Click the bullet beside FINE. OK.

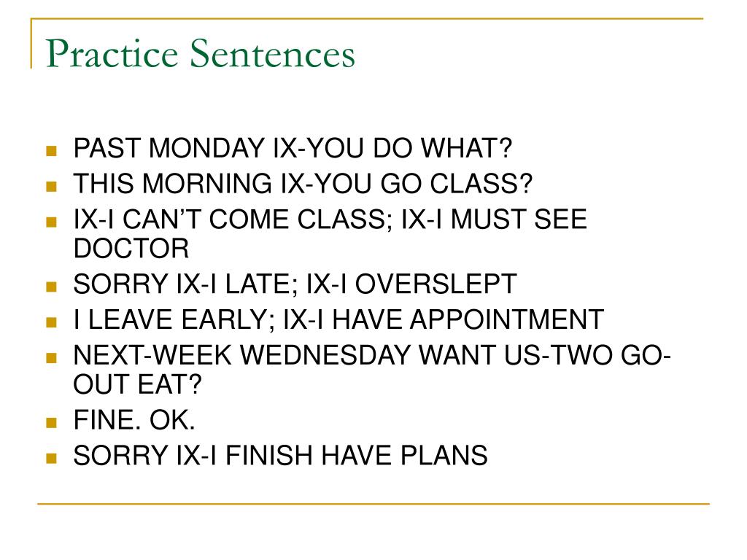52,422
